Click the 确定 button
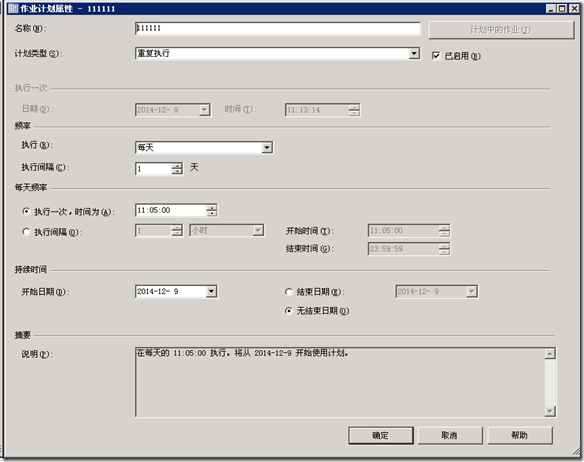This screenshot has width=584, height=462. 381,435
